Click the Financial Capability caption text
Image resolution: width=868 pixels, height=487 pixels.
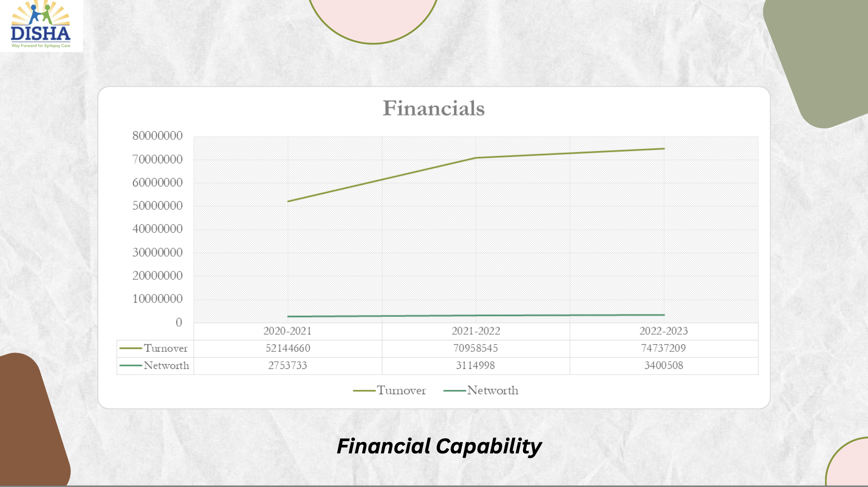tap(439, 446)
